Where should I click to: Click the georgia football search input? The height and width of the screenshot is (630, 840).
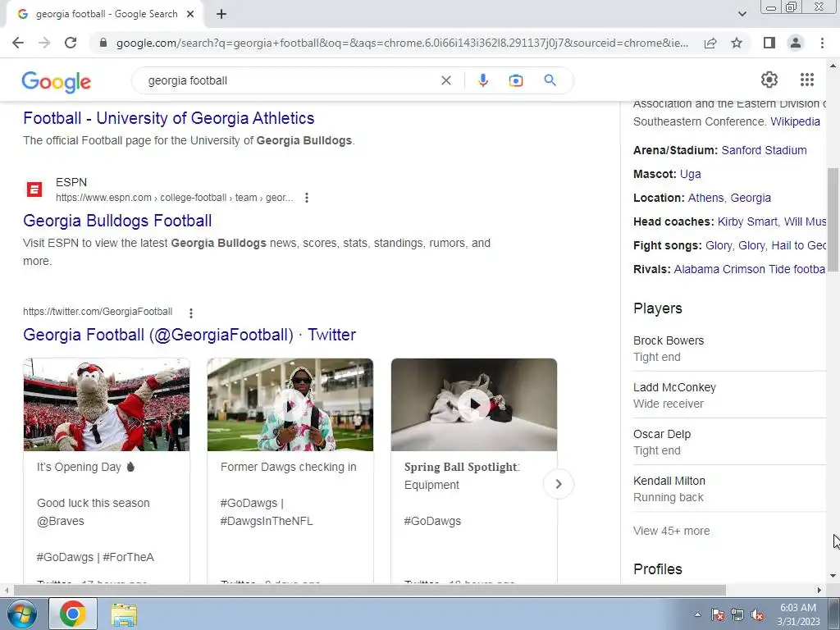(x=290, y=80)
